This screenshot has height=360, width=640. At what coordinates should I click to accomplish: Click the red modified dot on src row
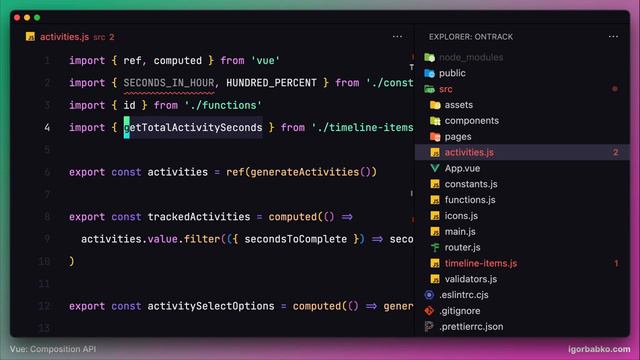pyautogui.click(x=615, y=89)
